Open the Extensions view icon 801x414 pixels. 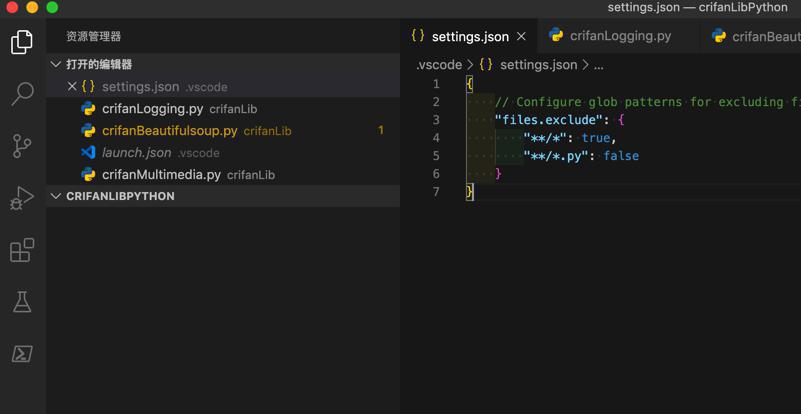coord(22,250)
